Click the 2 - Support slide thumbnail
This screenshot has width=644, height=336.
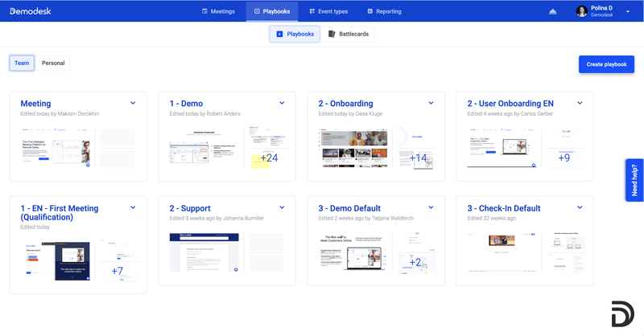(x=204, y=252)
